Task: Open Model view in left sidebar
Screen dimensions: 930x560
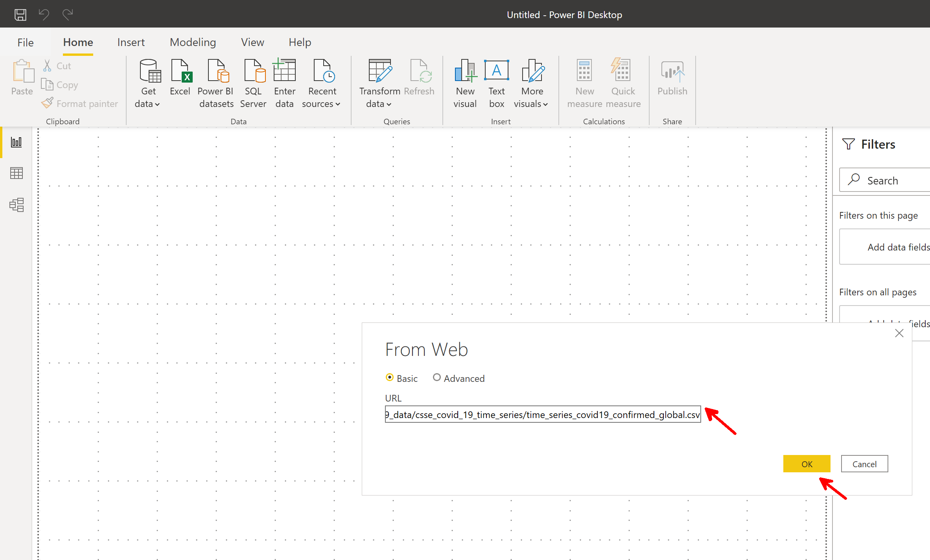Action: pyautogui.click(x=17, y=204)
